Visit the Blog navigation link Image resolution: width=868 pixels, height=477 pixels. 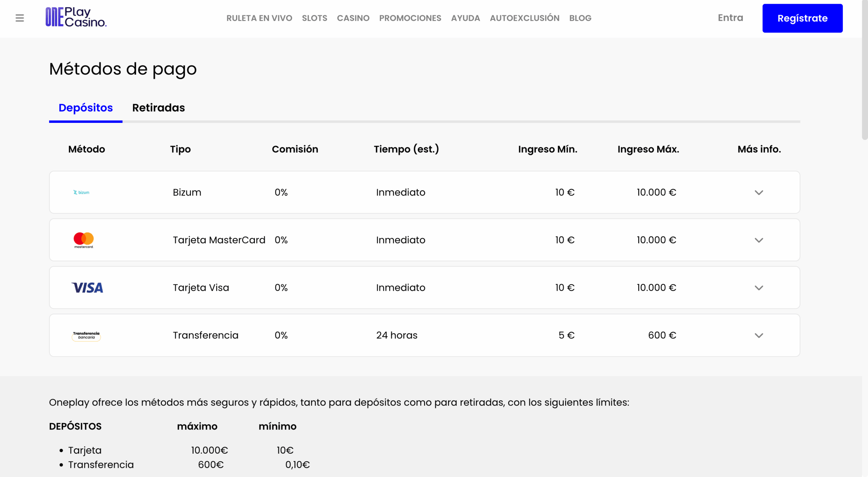[x=580, y=18]
